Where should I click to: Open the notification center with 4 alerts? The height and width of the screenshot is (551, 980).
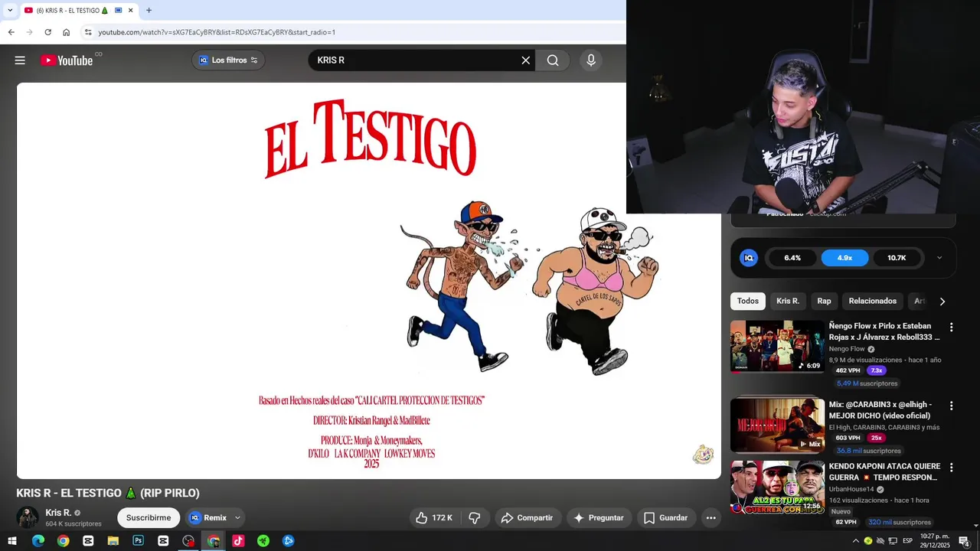(964, 541)
